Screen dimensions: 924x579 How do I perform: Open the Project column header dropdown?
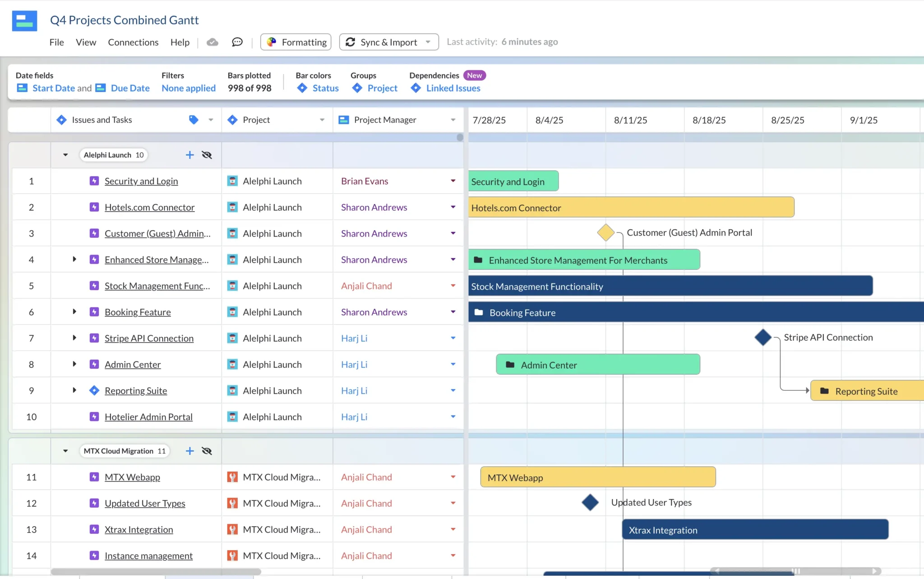click(322, 120)
